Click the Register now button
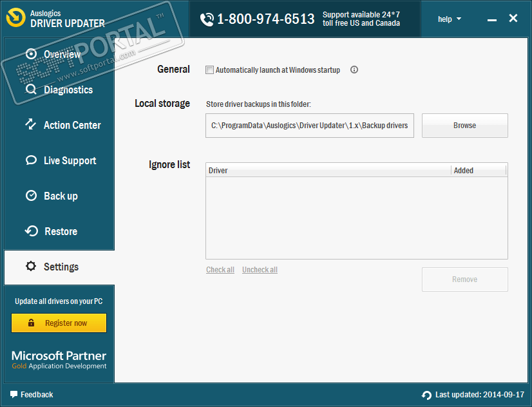 coord(59,323)
